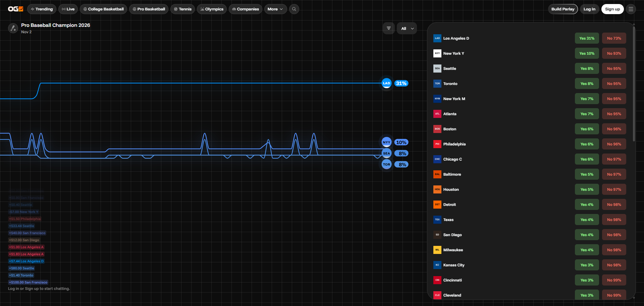
Task: Open the Tennis tab
Action: (182, 9)
